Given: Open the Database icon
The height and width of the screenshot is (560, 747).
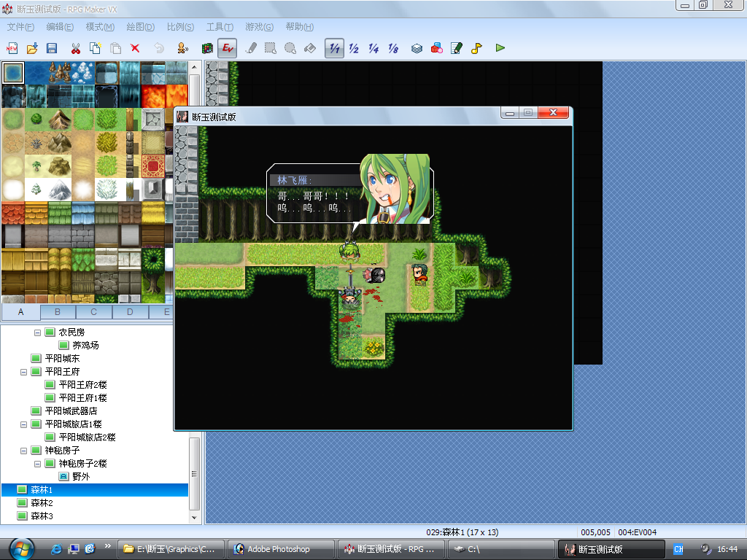Looking at the screenshot, I should [x=417, y=48].
